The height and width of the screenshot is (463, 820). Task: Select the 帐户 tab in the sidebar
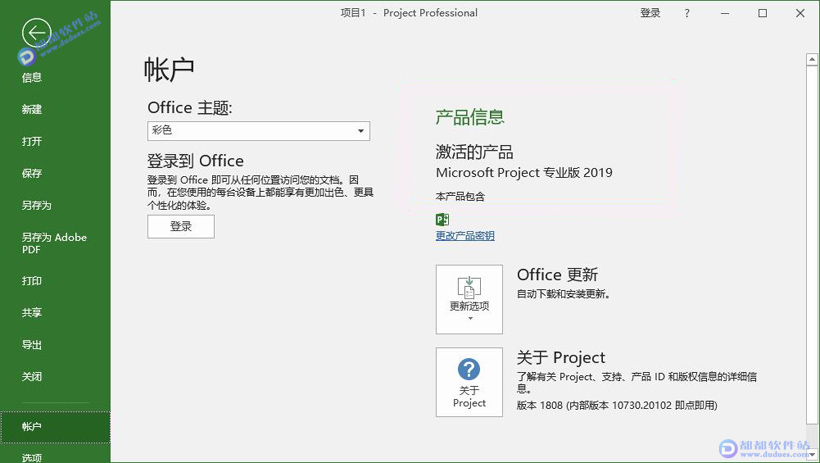click(55, 427)
